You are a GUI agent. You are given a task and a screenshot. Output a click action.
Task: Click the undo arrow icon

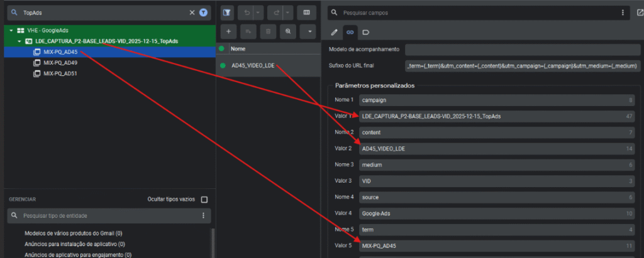[x=247, y=13]
